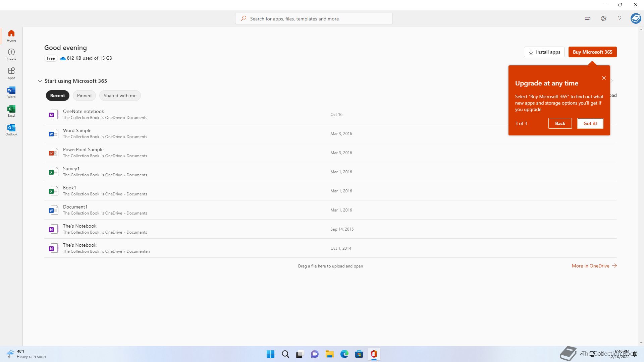644x362 pixels.
Task: Click the 812 KB used of 15 GB text
Action: pyautogui.click(x=89, y=58)
